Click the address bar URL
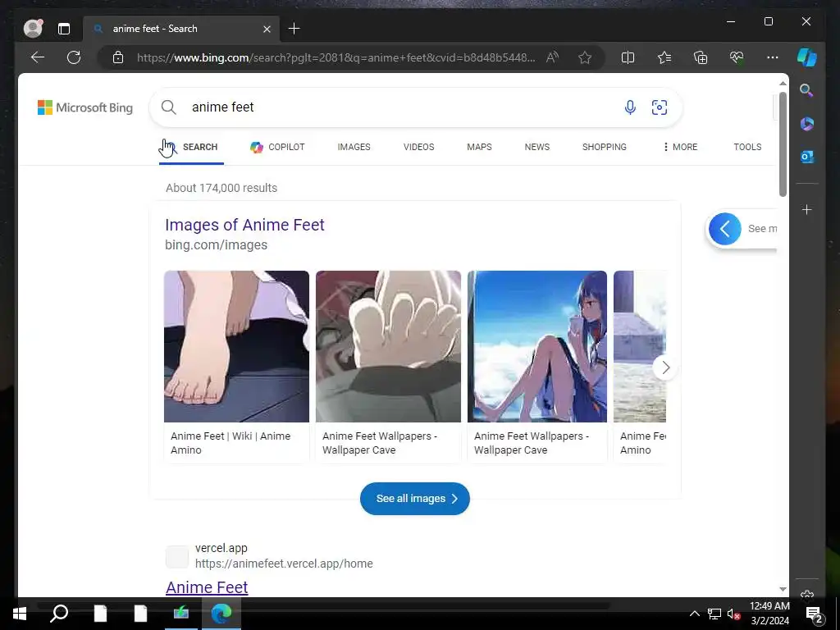840x630 pixels. pyautogui.click(x=336, y=57)
